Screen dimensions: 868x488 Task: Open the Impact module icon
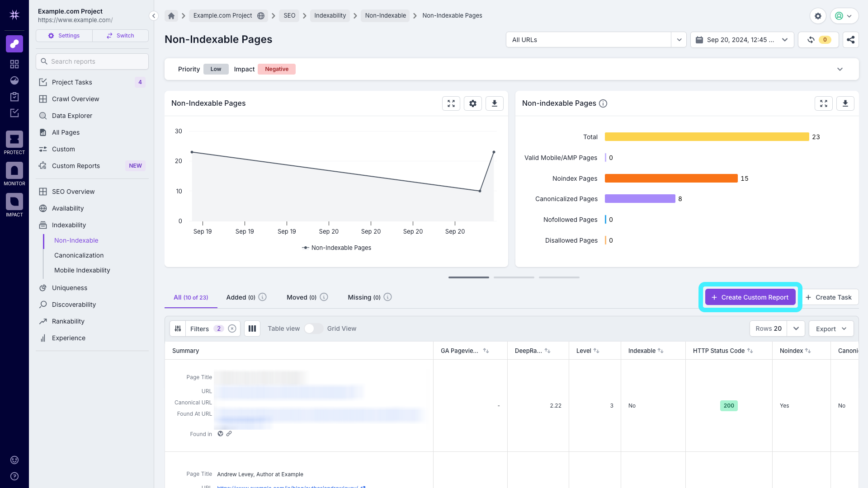tap(14, 202)
